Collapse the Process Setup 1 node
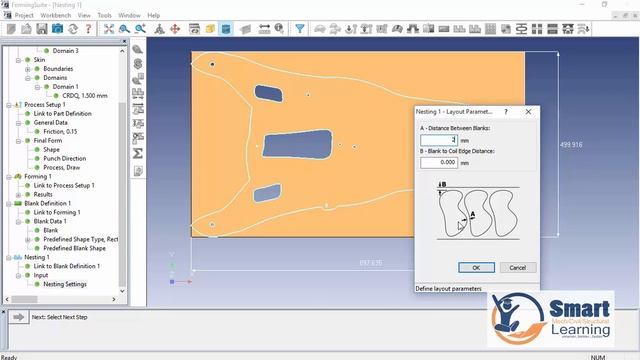The height and width of the screenshot is (360, 640). pyautogui.click(x=9, y=105)
